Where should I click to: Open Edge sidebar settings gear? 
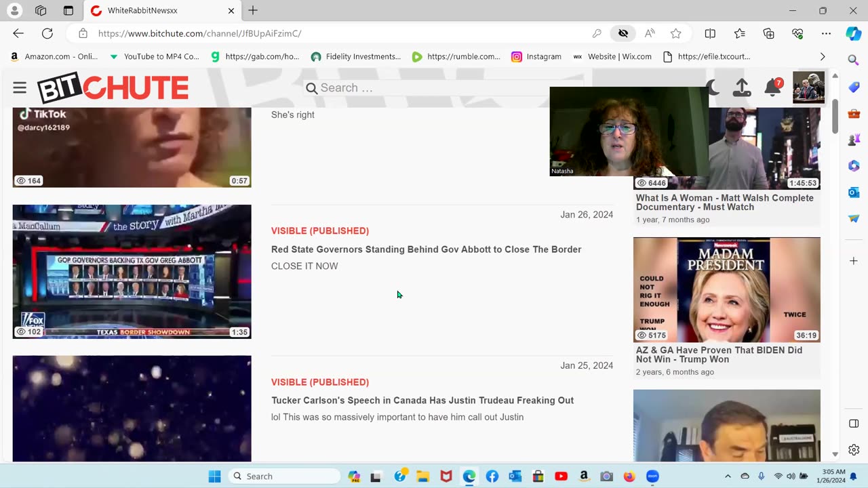point(854,450)
